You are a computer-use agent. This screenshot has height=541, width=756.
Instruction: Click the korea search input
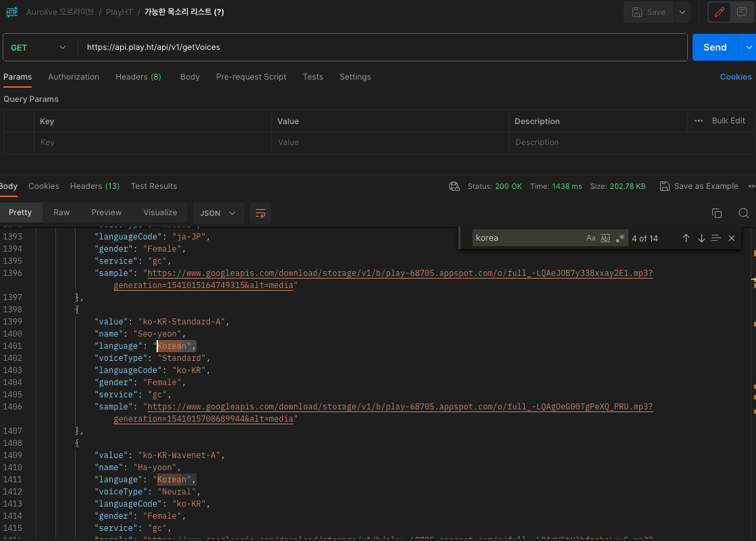(x=528, y=238)
